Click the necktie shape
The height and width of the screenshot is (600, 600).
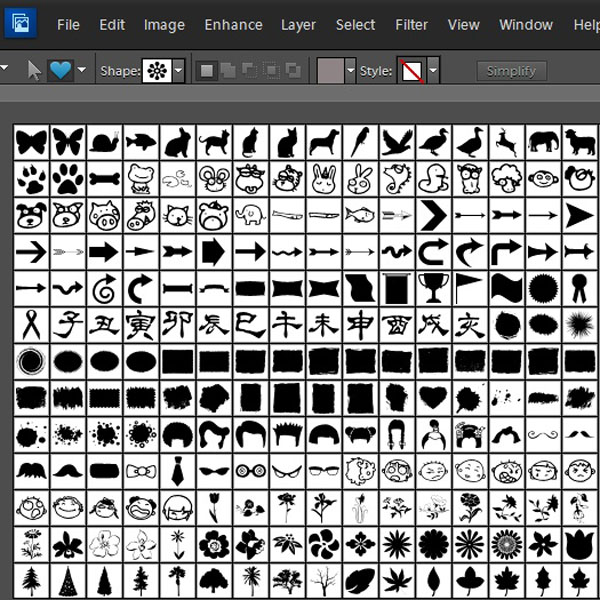[177, 470]
